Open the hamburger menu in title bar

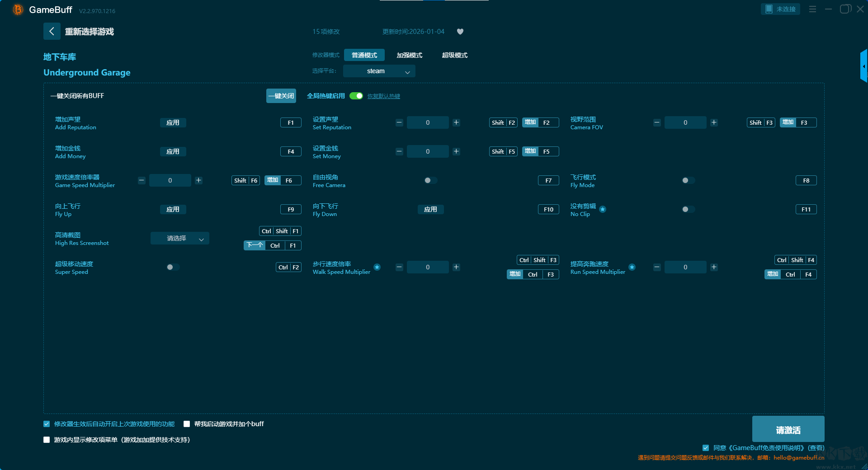(x=812, y=9)
